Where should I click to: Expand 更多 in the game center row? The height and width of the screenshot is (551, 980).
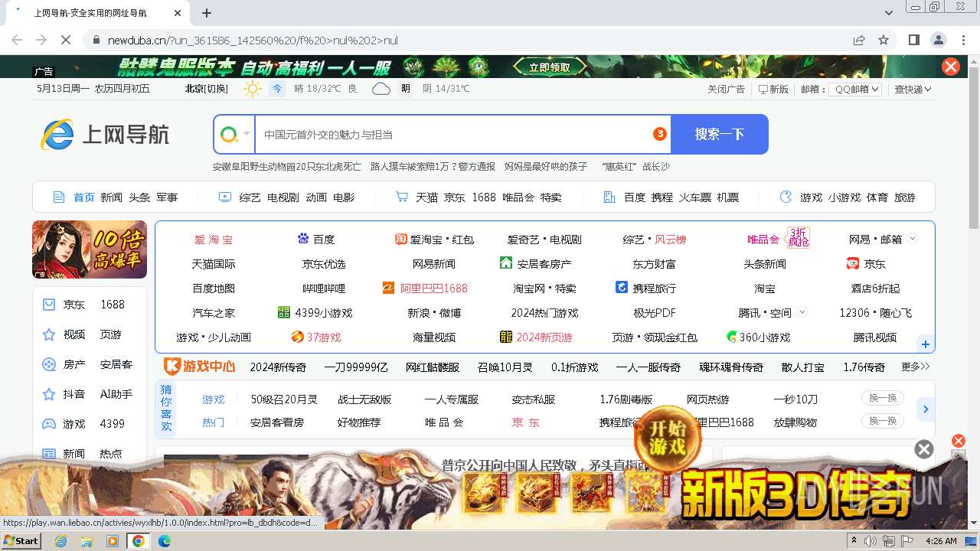916,367
